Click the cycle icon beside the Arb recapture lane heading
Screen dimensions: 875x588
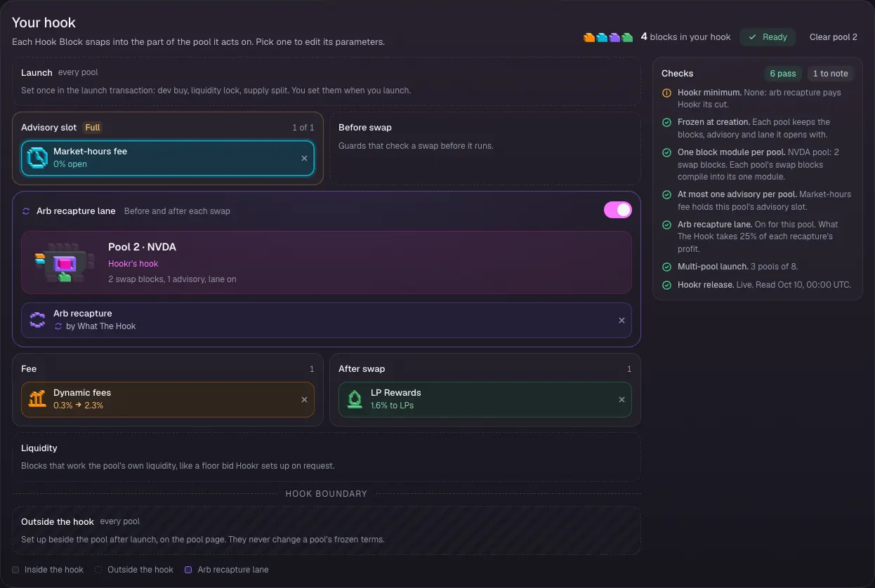(26, 211)
